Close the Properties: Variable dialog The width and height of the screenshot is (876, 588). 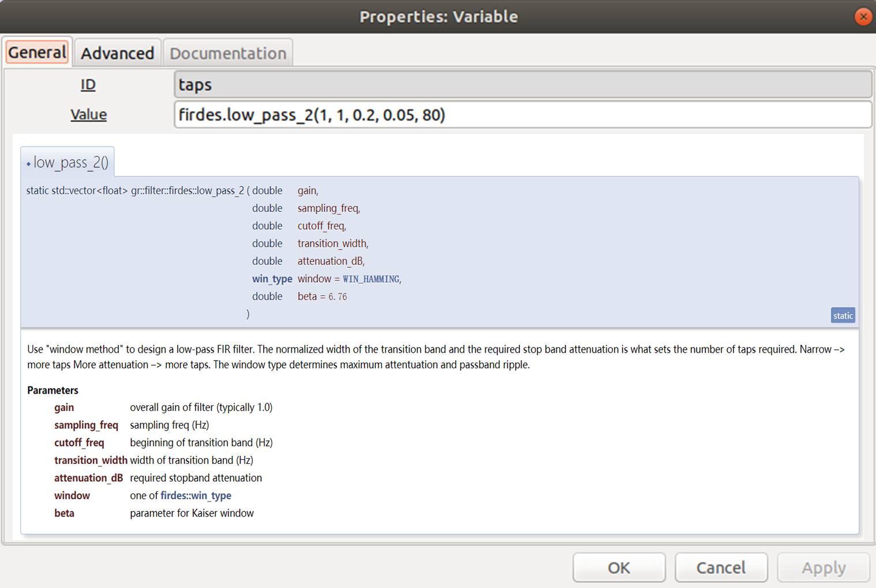pos(863,17)
